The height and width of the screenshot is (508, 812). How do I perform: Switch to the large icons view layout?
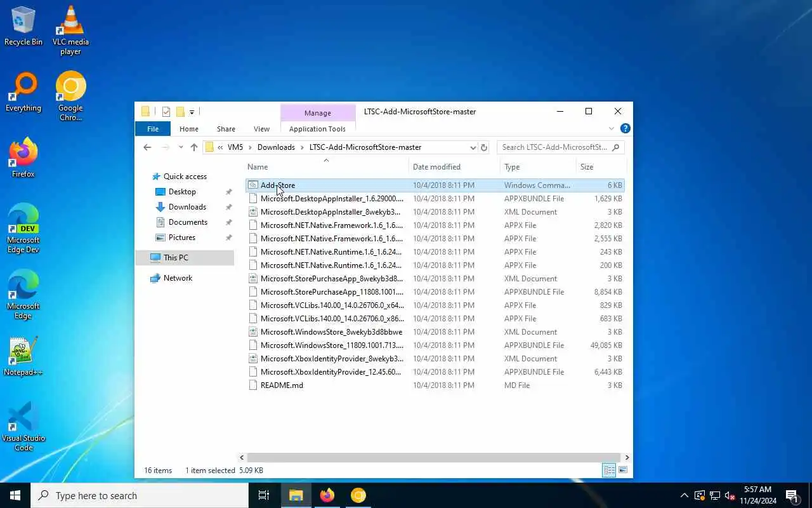tap(623, 471)
